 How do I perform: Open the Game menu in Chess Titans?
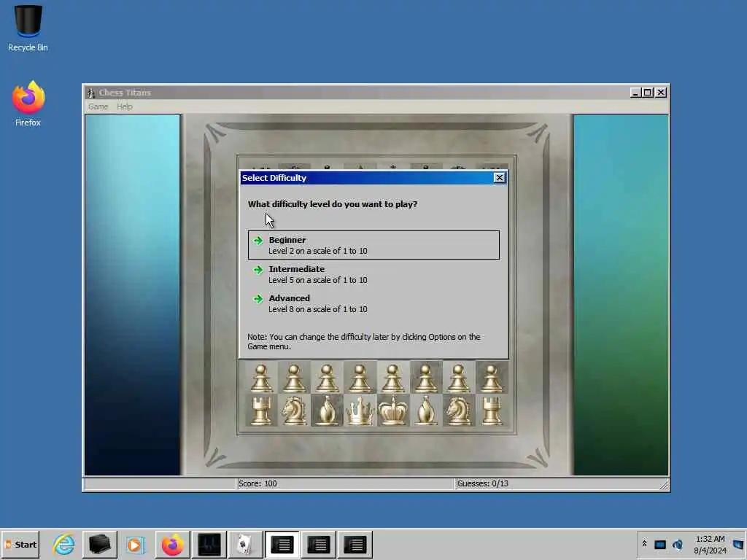pos(98,106)
